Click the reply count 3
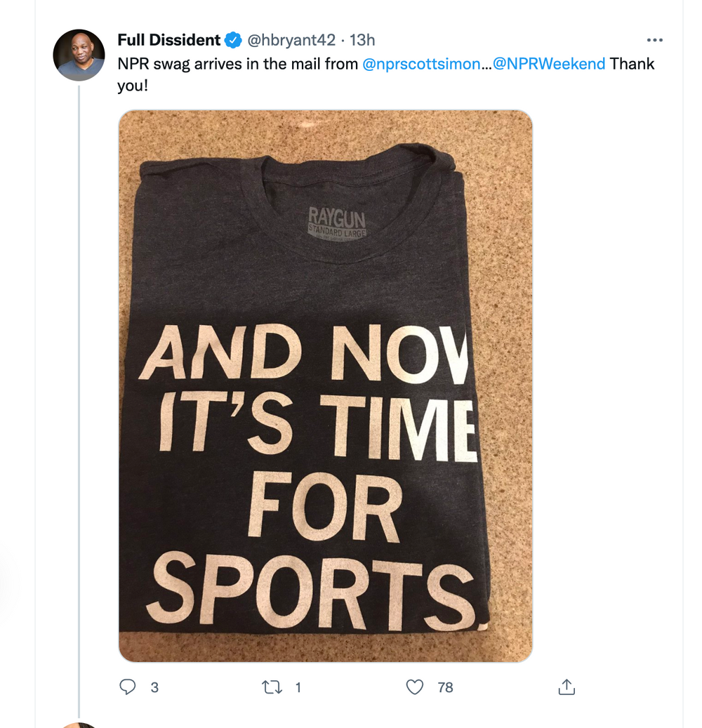The width and height of the screenshot is (702, 728). click(154, 687)
